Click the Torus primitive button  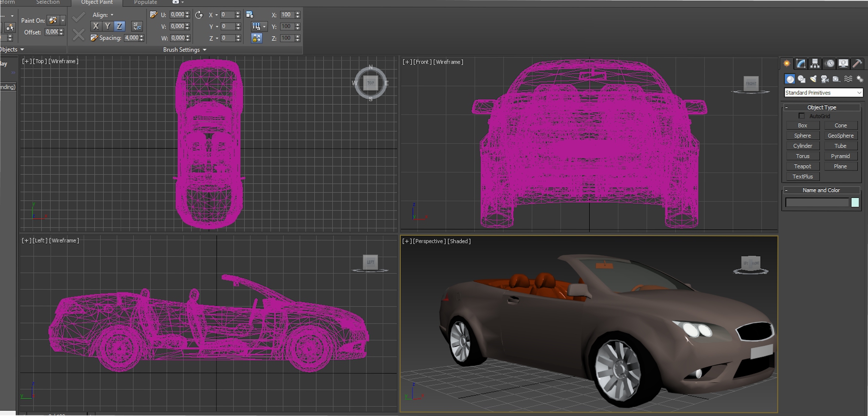click(x=803, y=156)
